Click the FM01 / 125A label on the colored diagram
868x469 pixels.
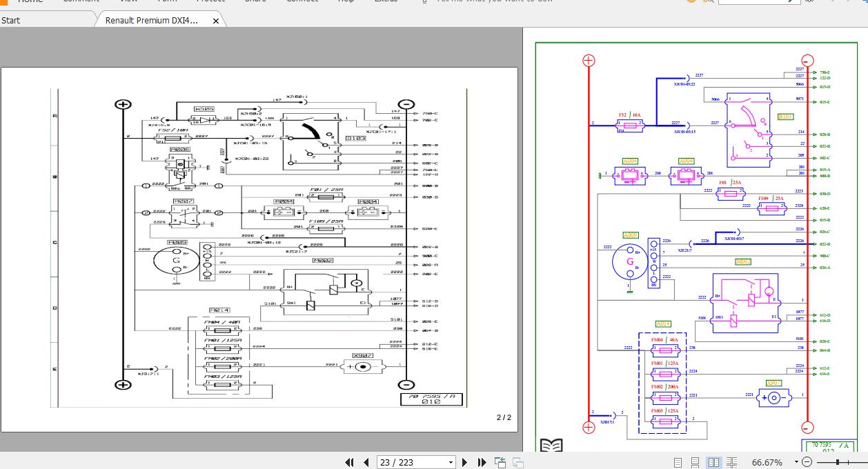coord(664,363)
